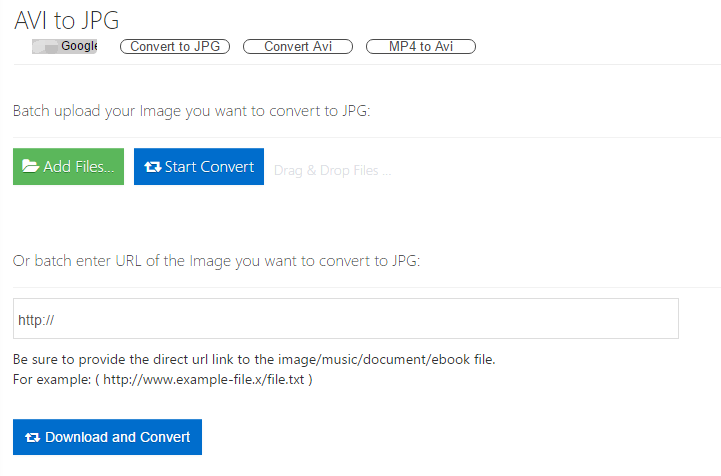Open the MP4 to Avi link
721x476 pixels.
pos(421,46)
